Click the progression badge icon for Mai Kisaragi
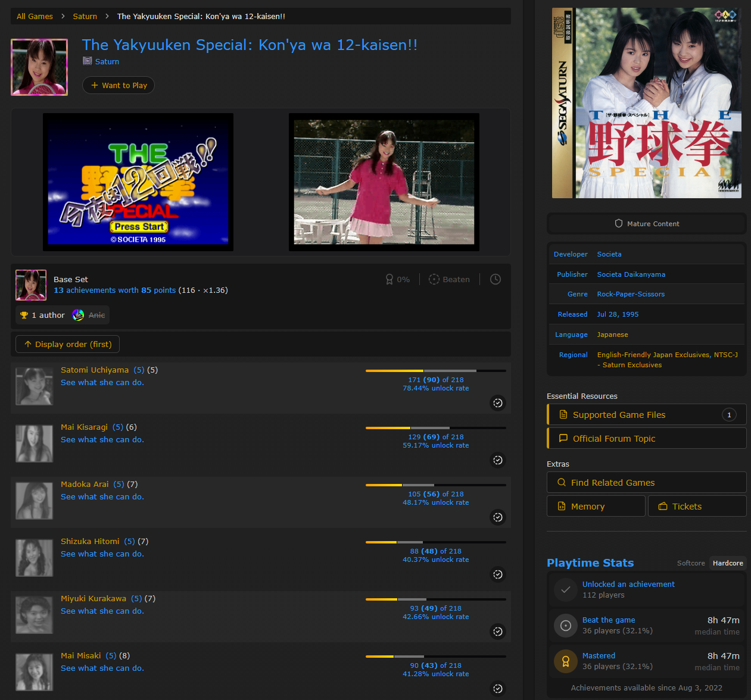 click(498, 460)
